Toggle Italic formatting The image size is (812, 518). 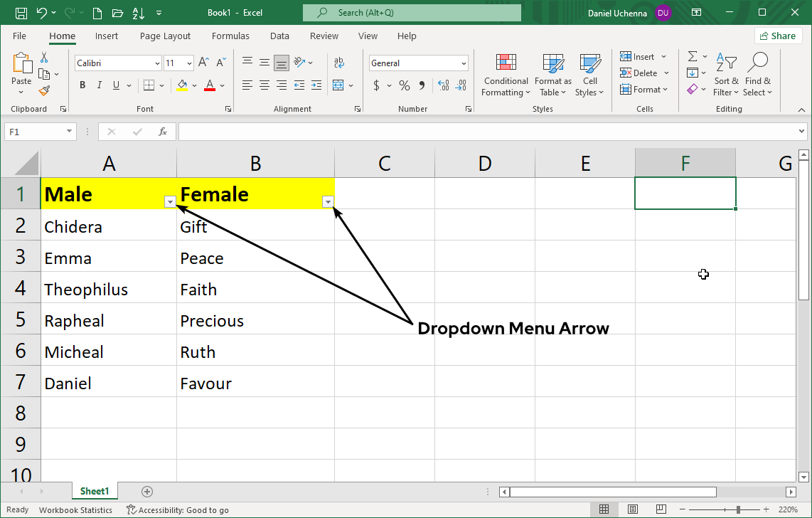pos(100,85)
